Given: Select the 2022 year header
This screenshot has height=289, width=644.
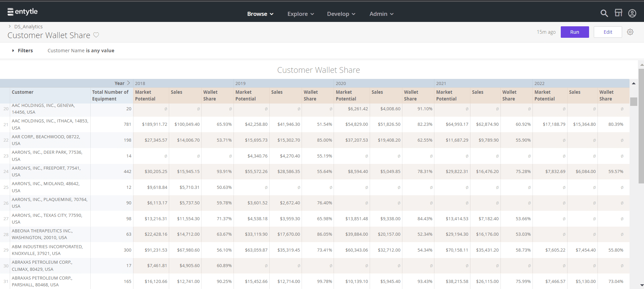Looking at the screenshot, I should click(540, 83).
